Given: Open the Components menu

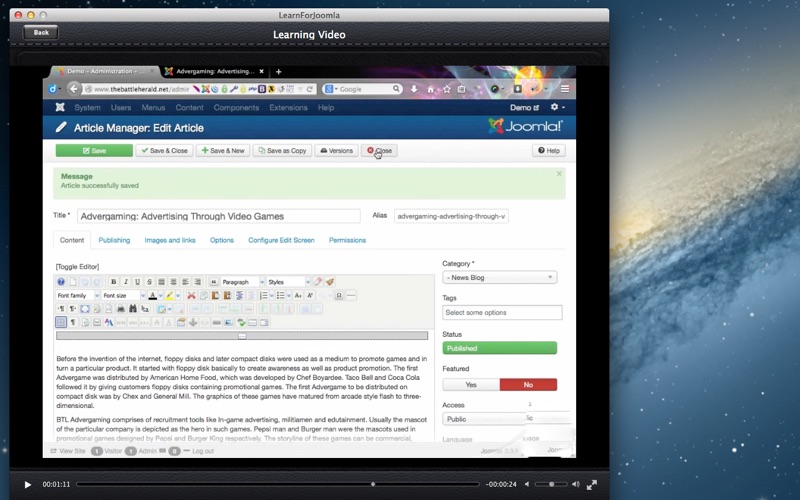Looking at the screenshot, I should [236, 108].
